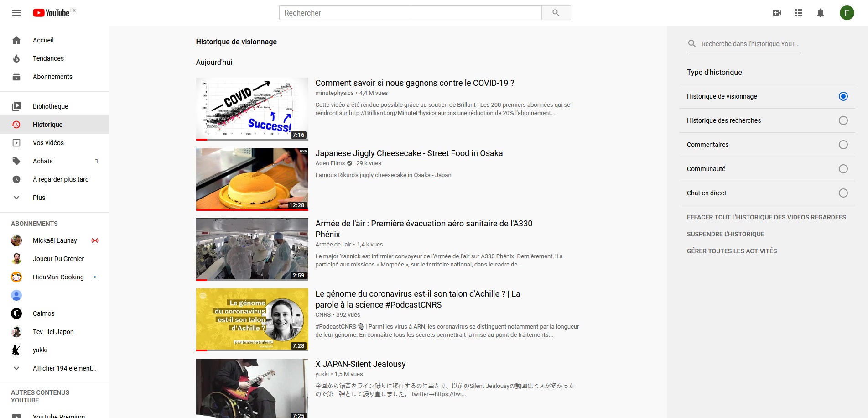
Task: Click the Rechercher search field
Action: (x=410, y=13)
